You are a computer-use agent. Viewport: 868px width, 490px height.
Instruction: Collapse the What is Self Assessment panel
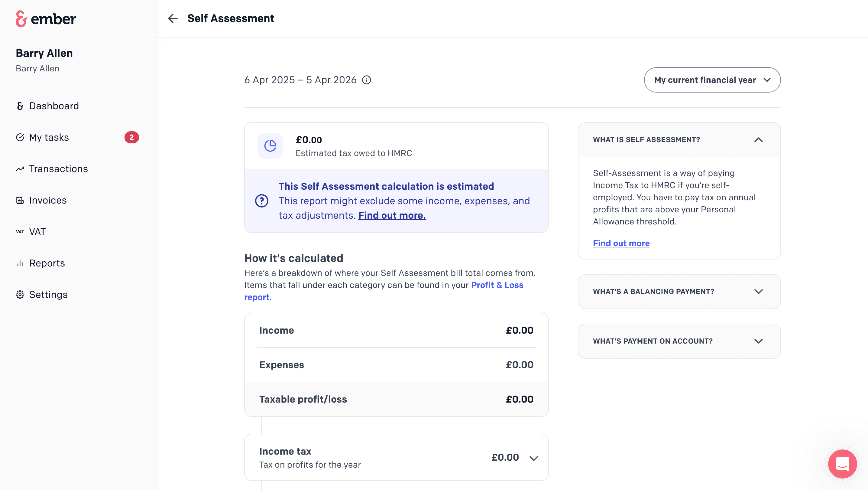click(x=758, y=140)
